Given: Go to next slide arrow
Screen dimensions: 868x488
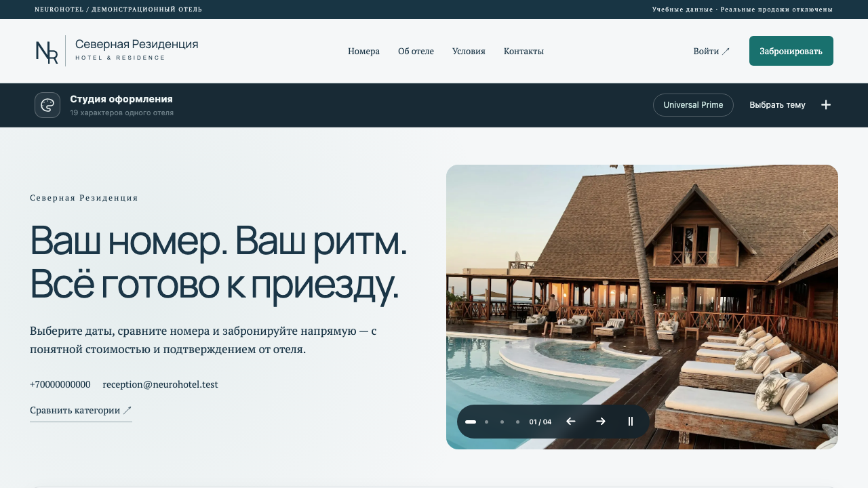Looking at the screenshot, I should [601, 422].
